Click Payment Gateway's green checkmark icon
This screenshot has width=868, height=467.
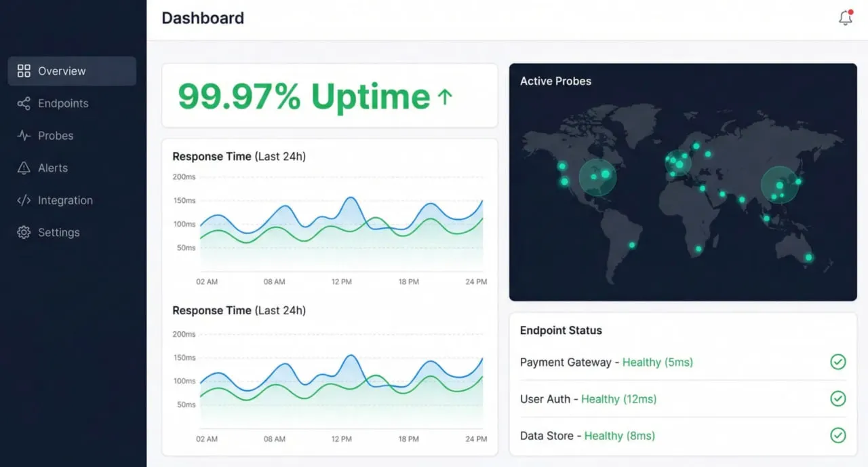coord(838,362)
